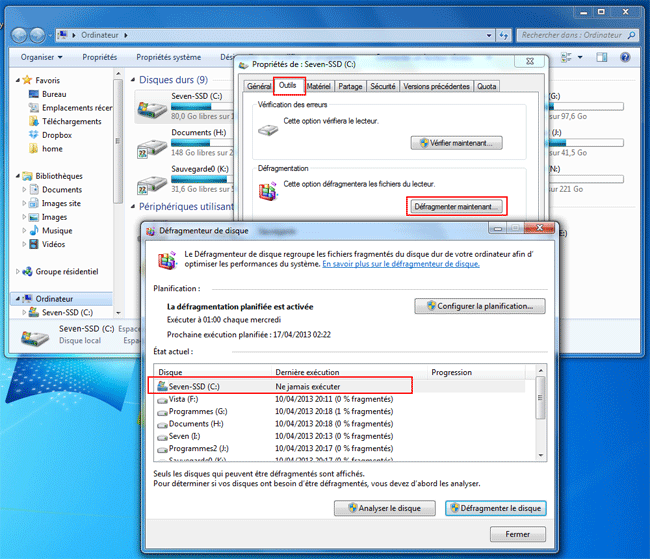Open the Organiser dropdown menu
The image size is (650, 559).
click(40, 57)
